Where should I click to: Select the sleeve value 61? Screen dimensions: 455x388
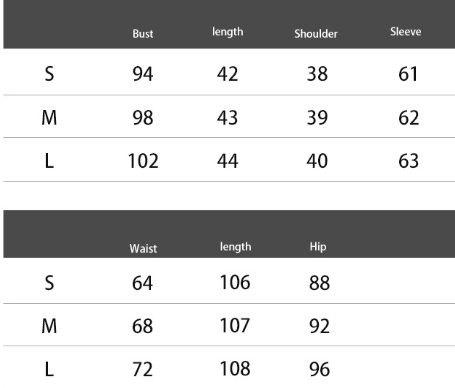(408, 74)
